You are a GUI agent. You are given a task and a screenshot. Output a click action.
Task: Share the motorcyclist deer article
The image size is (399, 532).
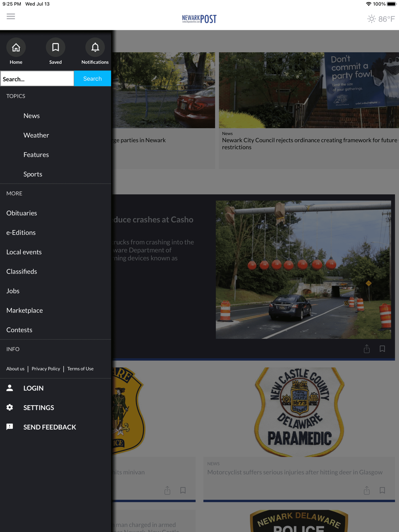(367, 491)
